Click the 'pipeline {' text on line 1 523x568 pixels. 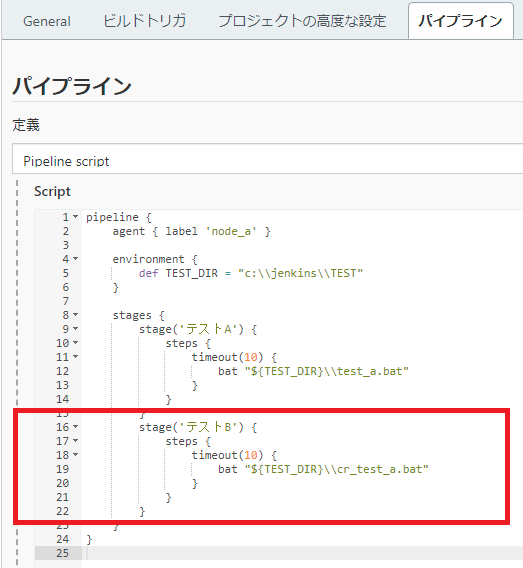coord(119,217)
